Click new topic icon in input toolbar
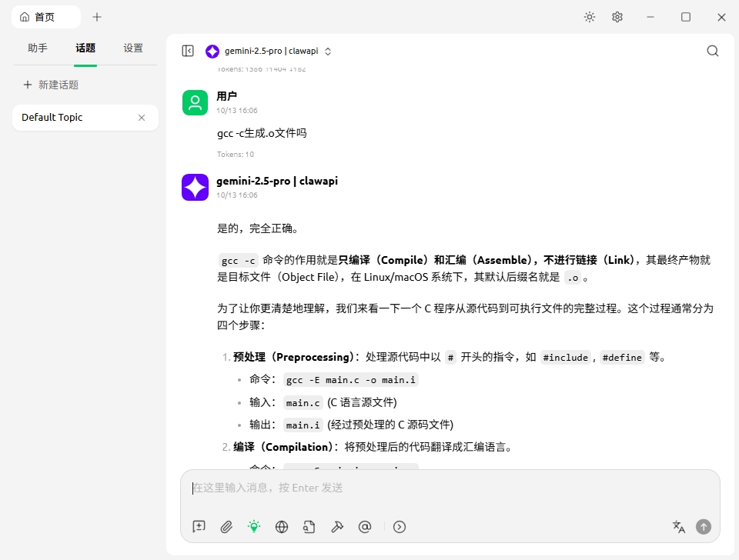The height and width of the screenshot is (560, 739). pos(199,527)
